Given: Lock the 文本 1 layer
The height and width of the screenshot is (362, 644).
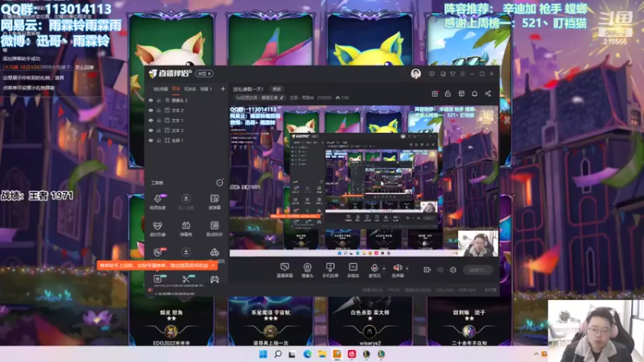Looking at the screenshot, I should pyautogui.click(x=159, y=120).
